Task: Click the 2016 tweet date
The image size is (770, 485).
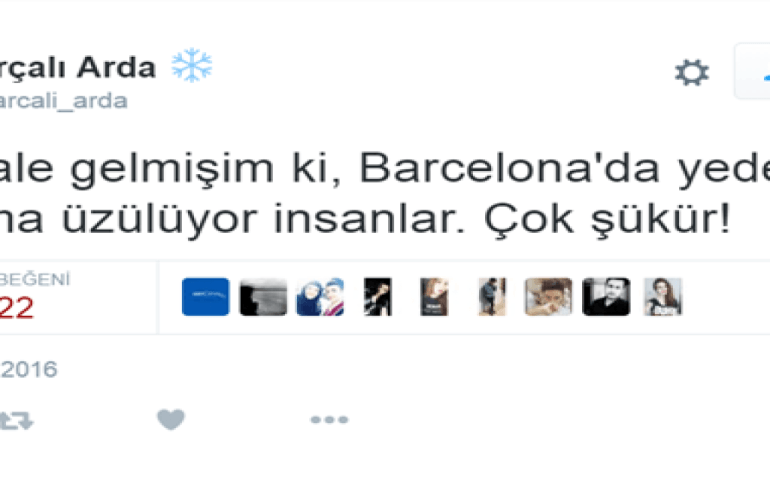Action: [x=29, y=370]
